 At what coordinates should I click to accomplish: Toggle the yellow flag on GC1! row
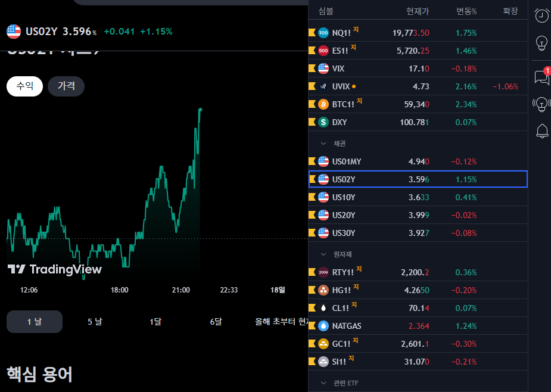click(x=312, y=344)
